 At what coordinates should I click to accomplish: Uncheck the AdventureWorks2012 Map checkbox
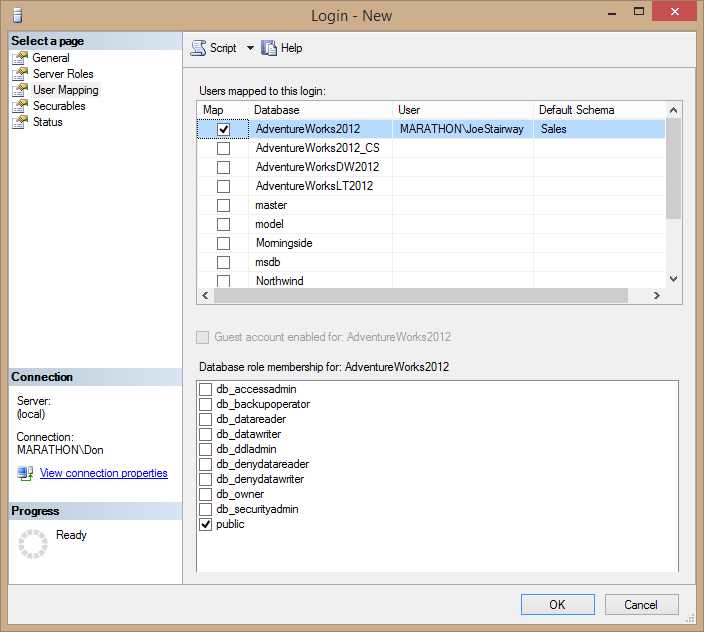(x=223, y=129)
